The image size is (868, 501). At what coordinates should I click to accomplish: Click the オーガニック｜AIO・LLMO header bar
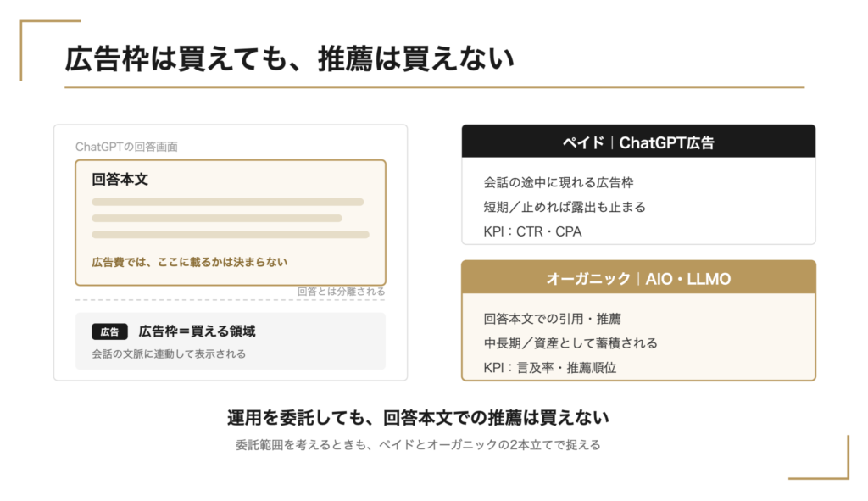pyautogui.click(x=638, y=278)
